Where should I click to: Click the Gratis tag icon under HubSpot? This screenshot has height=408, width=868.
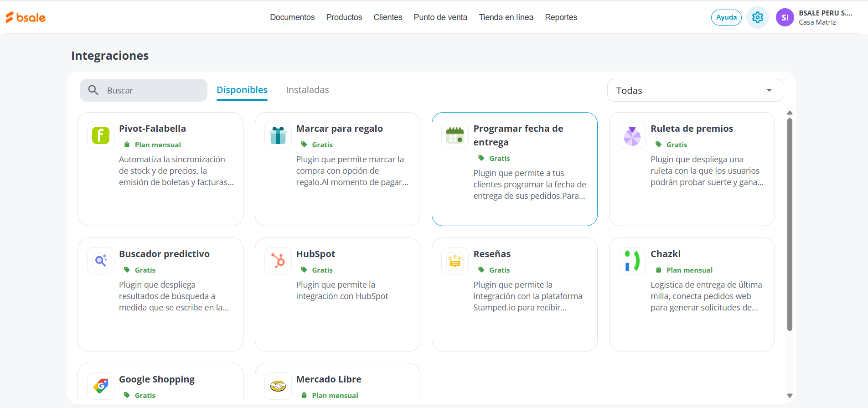point(304,270)
